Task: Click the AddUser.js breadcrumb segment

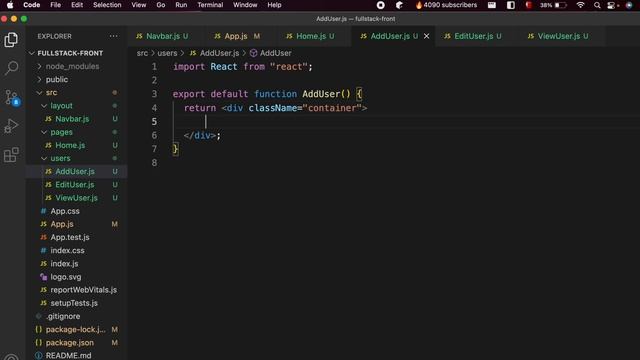Action: pos(215,53)
